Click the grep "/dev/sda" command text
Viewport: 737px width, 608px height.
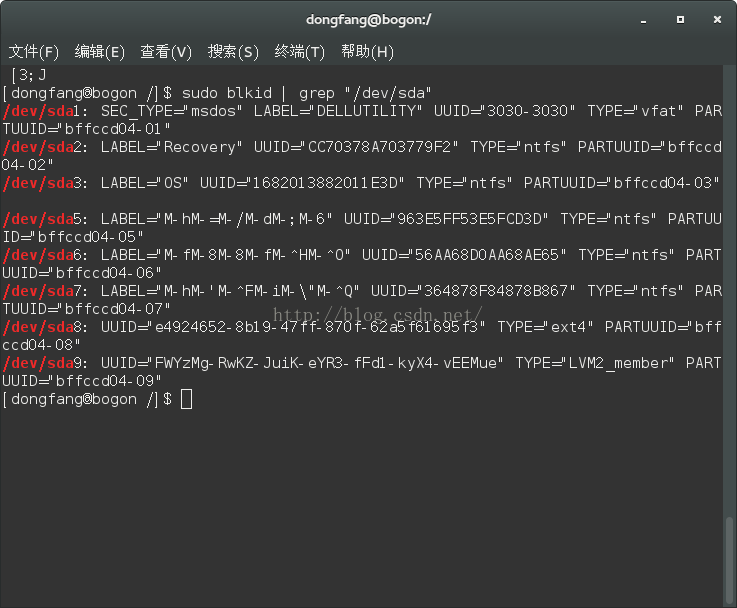(365, 93)
